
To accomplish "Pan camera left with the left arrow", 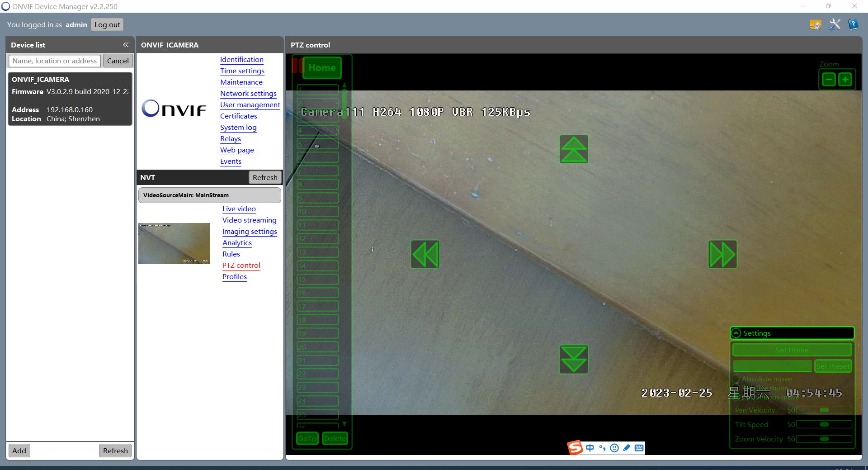I will pyautogui.click(x=425, y=254).
